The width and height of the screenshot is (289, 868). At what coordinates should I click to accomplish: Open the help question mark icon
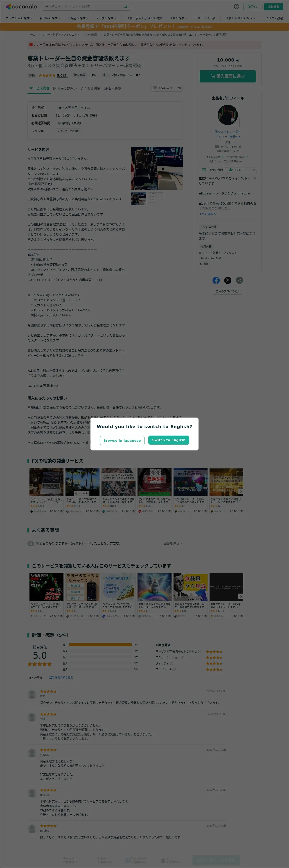[x=237, y=6]
